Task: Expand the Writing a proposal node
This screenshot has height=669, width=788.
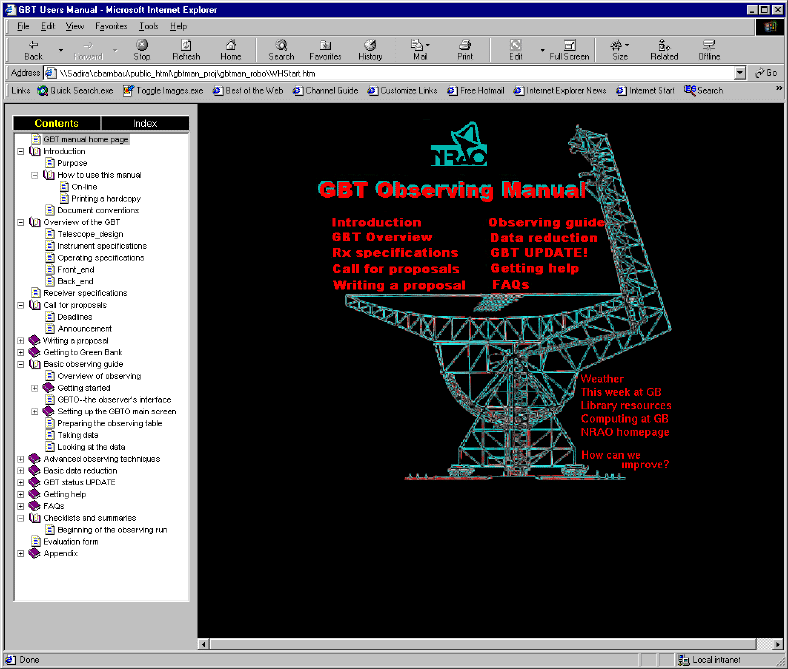Action: click(x=21, y=341)
